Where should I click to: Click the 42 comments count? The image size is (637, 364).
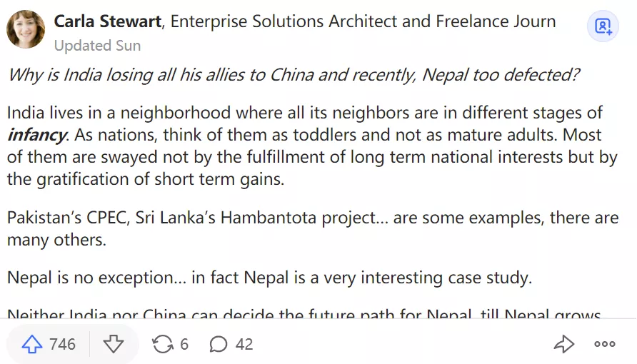click(x=244, y=345)
